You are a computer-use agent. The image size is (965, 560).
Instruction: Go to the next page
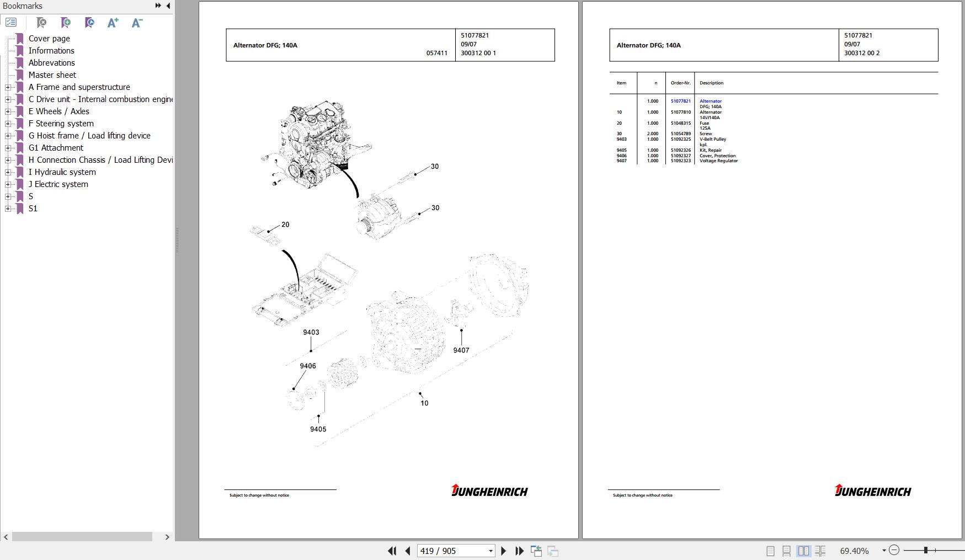(x=503, y=551)
